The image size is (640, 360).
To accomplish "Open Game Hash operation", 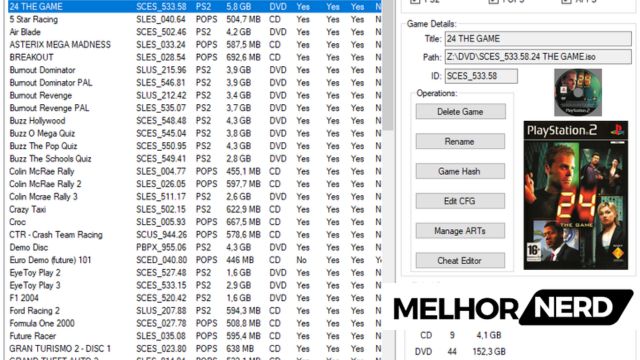I will click(460, 171).
